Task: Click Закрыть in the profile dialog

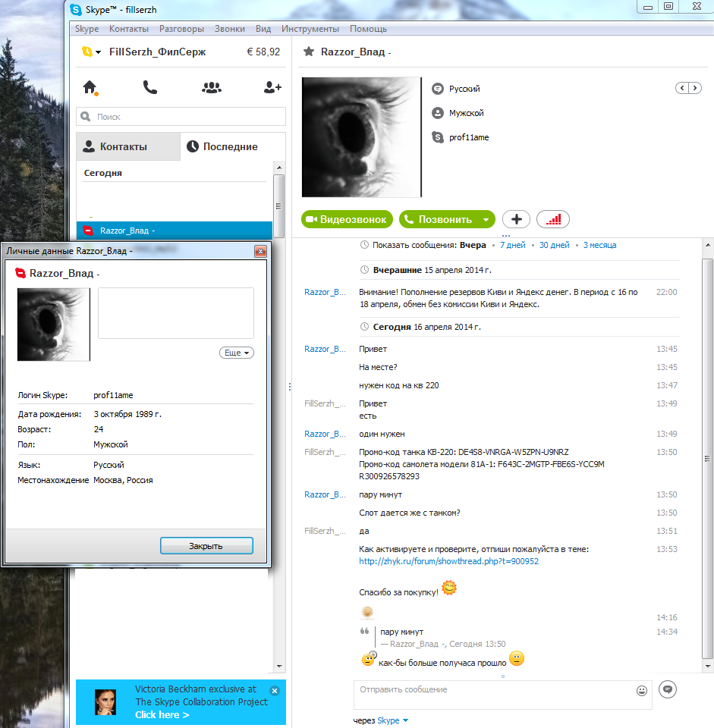Action: [206, 545]
